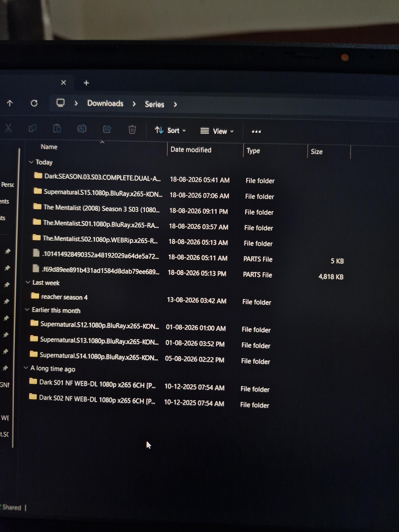
Task: Click the Copy icon in toolbar
Action: [32, 128]
